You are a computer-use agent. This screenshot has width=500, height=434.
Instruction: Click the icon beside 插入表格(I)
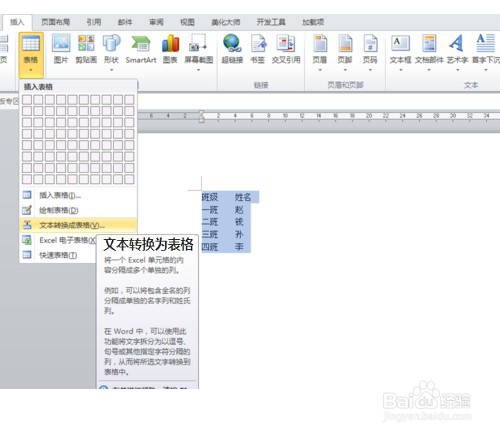tap(27, 195)
